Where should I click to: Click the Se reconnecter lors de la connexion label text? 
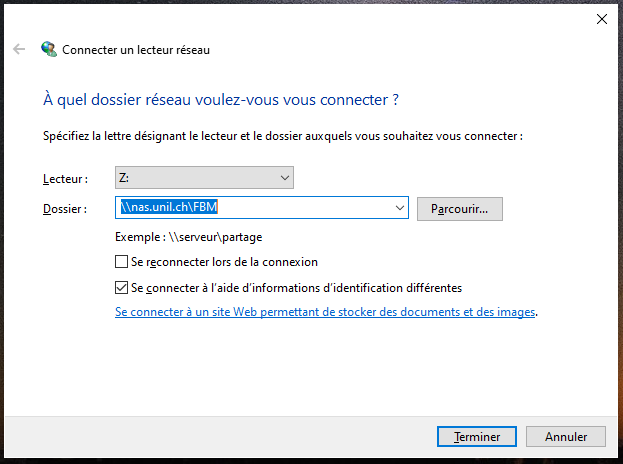[224, 262]
